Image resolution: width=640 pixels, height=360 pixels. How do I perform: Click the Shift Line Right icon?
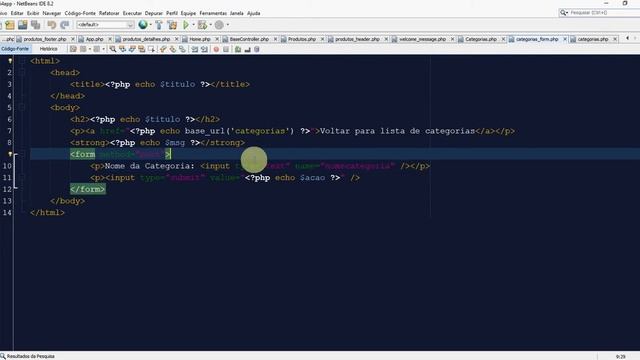point(204,49)
